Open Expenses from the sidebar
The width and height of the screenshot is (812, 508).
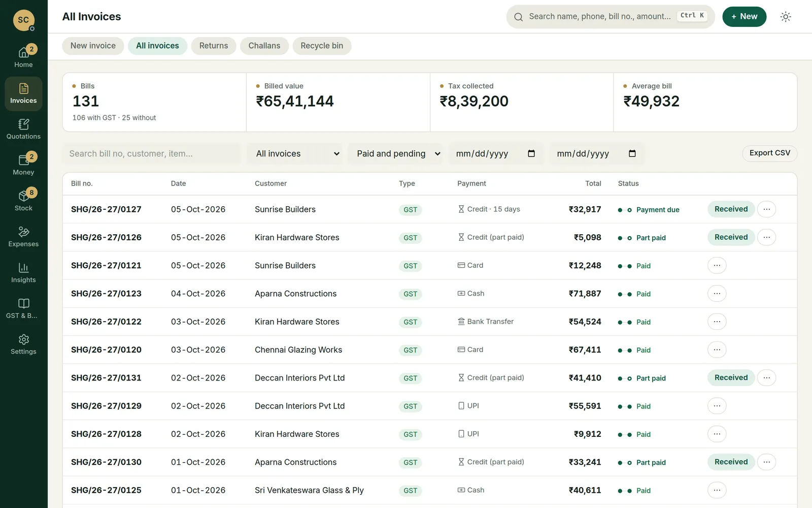(x=23, y=237)
